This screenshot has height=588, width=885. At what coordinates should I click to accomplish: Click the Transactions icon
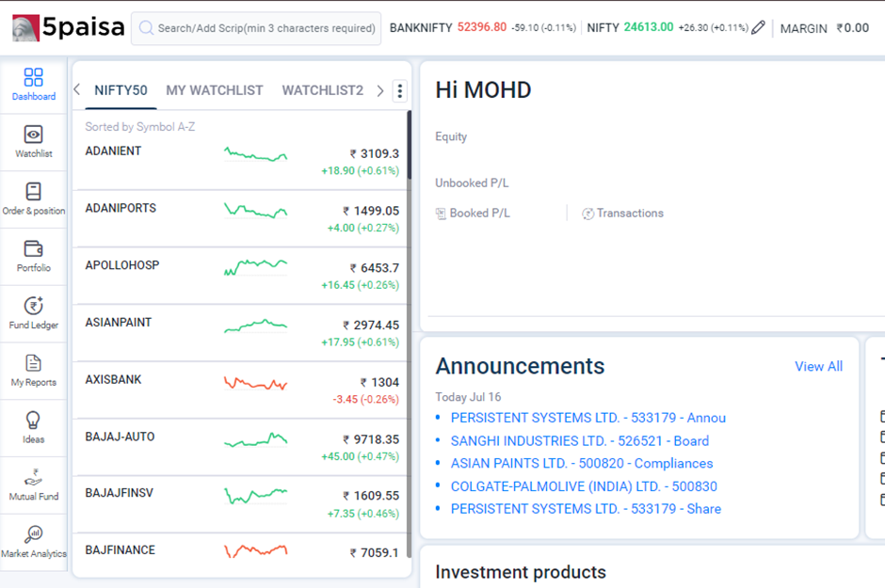coord(587,214)
